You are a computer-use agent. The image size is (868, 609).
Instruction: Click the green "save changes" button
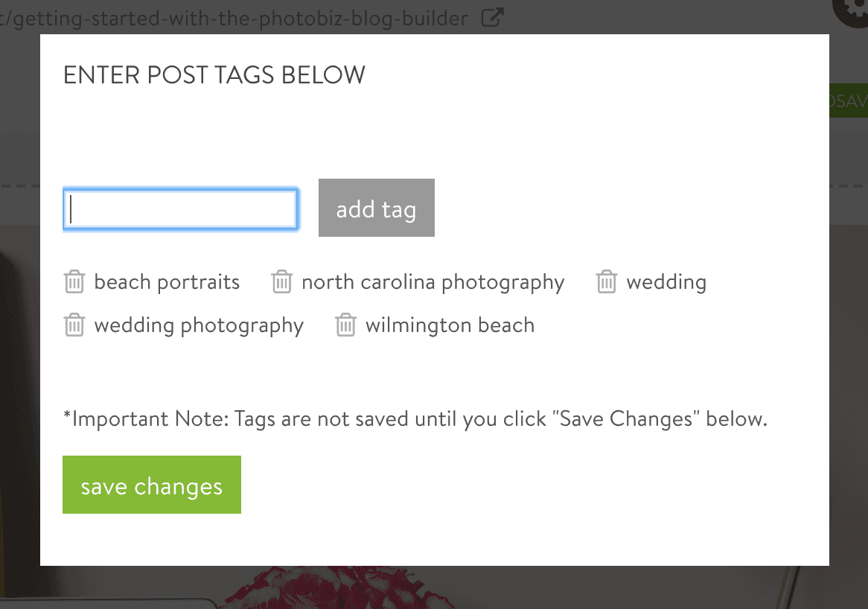tap(151, 485)
